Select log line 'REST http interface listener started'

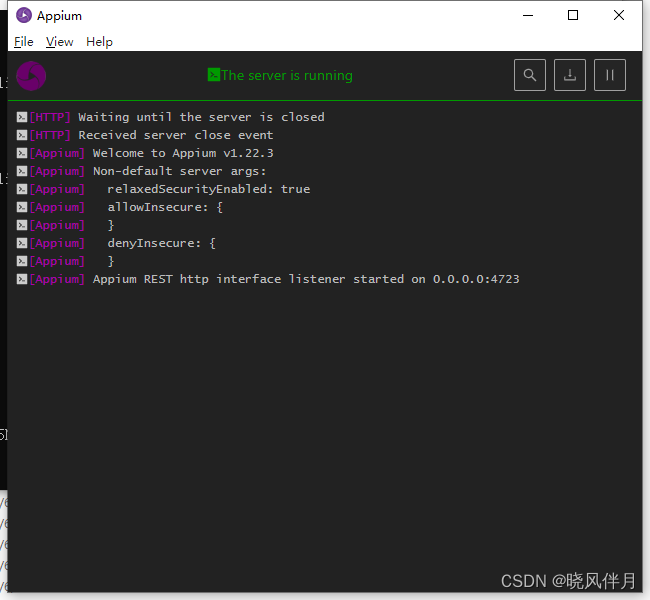point(274,279)
